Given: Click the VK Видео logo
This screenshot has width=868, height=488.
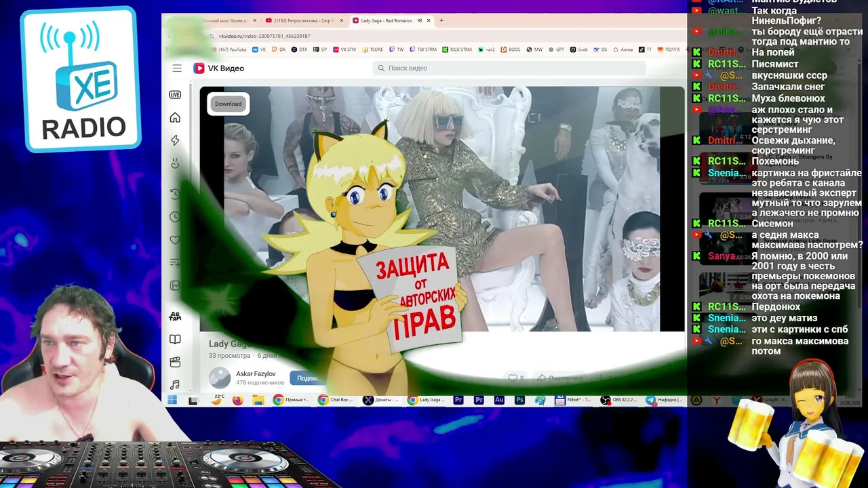Looking at the screenshot, I should coord(218,68).
